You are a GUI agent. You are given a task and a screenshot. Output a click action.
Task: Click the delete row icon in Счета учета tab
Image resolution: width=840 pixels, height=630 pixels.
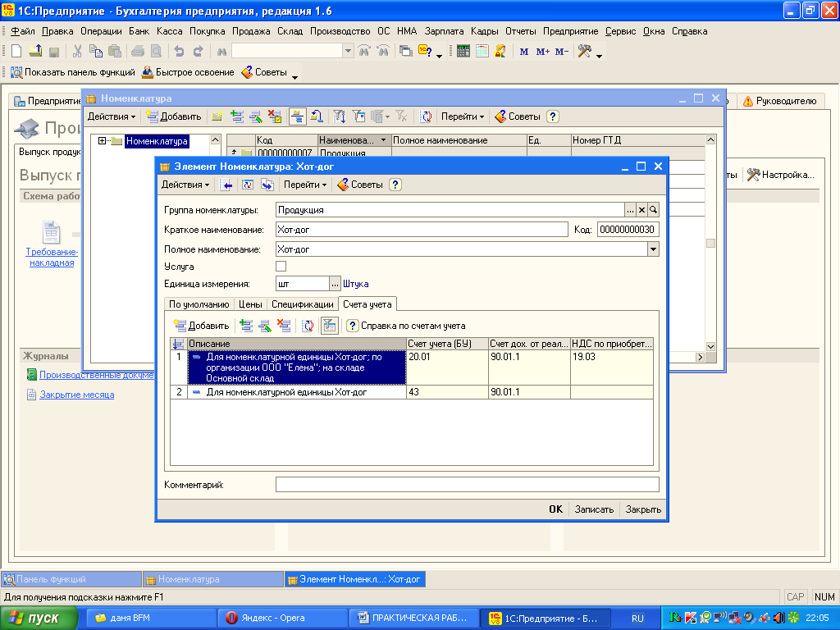point(283,326)
